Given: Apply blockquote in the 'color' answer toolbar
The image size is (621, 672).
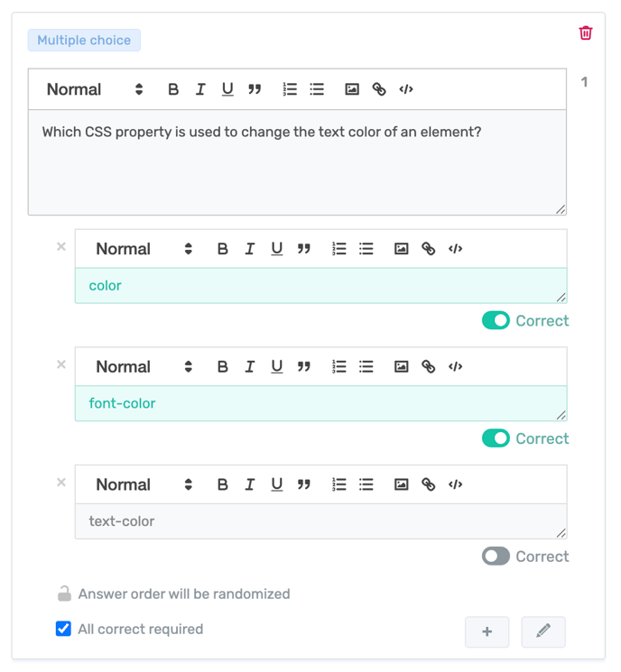Looking at the screenshot, I should pos(304,249).
